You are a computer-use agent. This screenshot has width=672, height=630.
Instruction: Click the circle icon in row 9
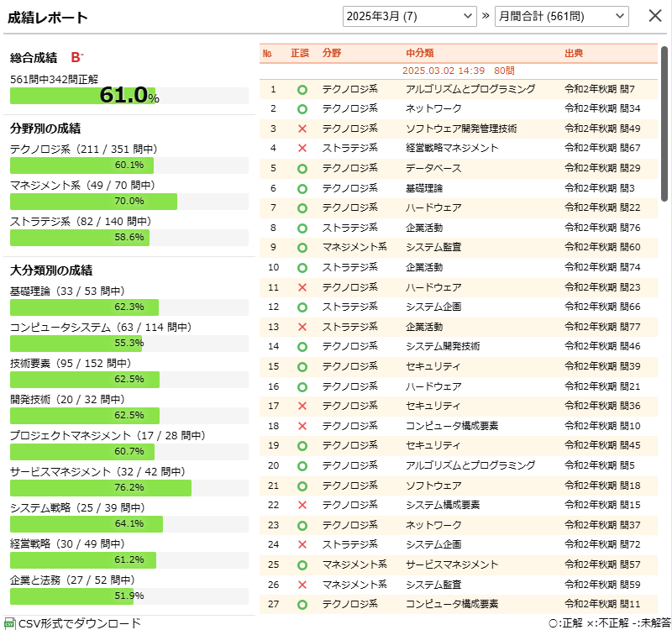[302, 248]
